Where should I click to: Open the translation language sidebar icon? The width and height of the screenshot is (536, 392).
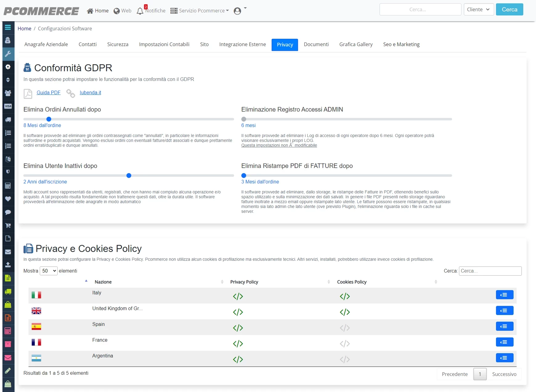8,159
